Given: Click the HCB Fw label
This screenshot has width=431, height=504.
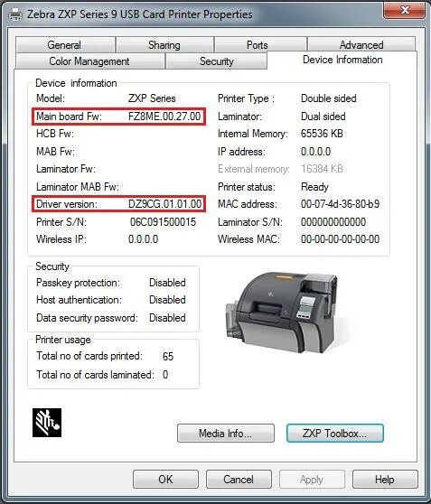Looking at the screenshot, I should coord(55,134).
